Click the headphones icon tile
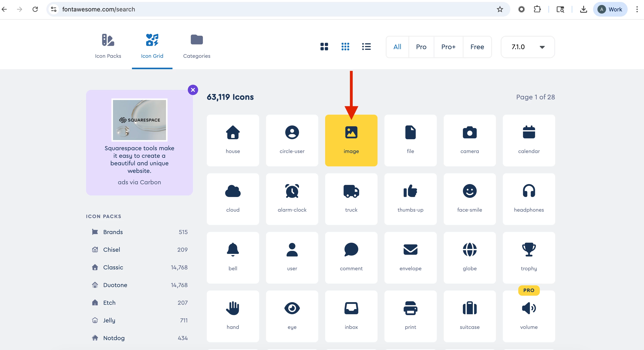The image size is (644, 350). click(528, 199)
